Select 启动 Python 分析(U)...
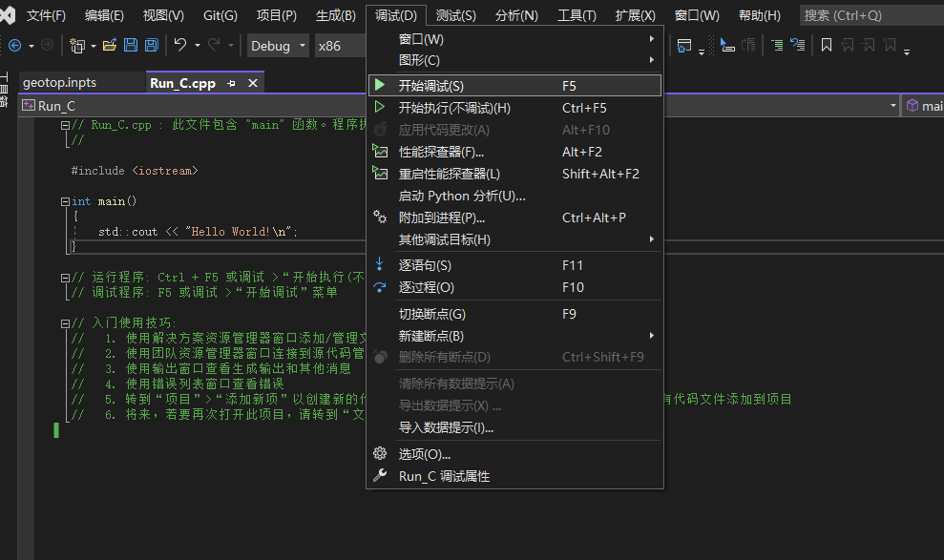Image resolution: width=944 pixels, height=560 pixels. click(514, 196)
